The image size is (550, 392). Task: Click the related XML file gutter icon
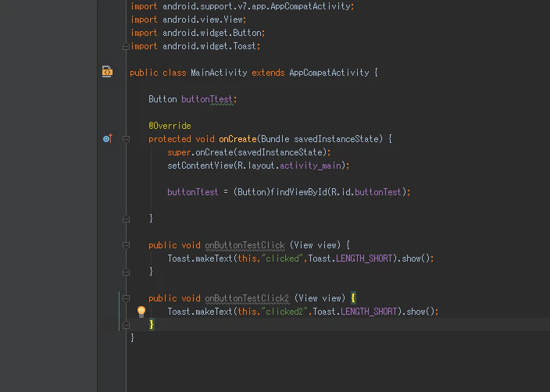[x=107, y=72]
